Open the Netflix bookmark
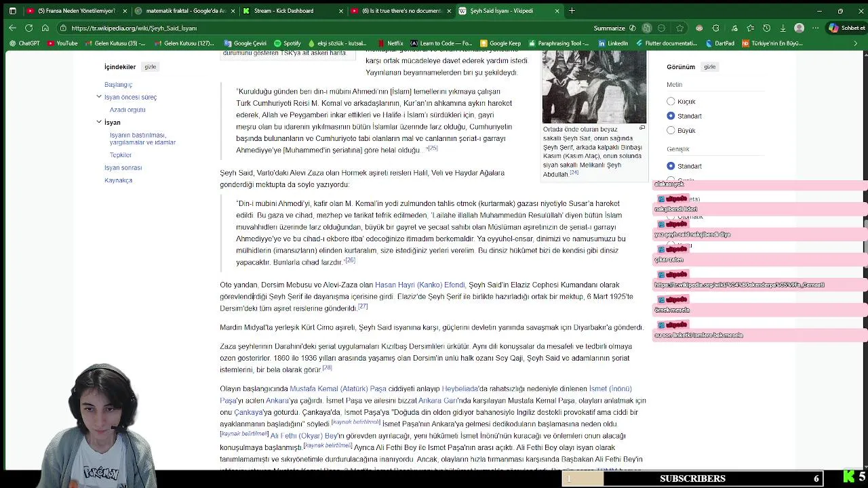The width and height of the screenshot is (868, 488). pyautogui.click(x=390, y=43)
